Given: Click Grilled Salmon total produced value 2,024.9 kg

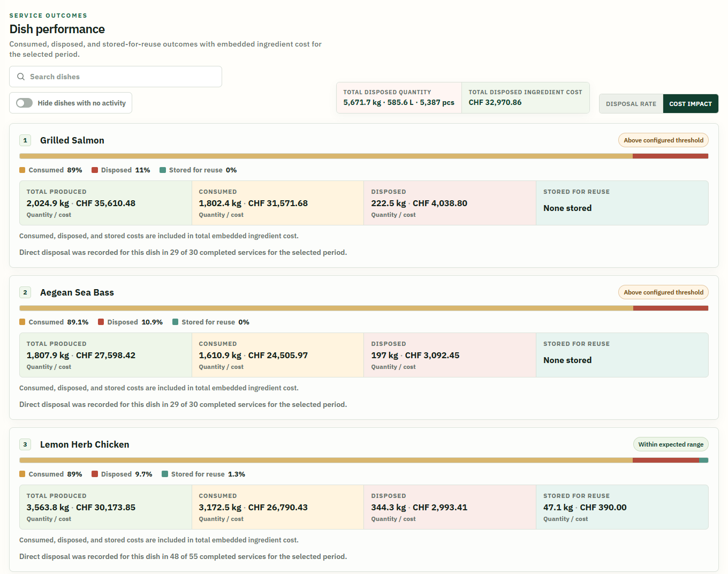Looking at the screenshot, I should pyautogui.click(x=48, y=203).
